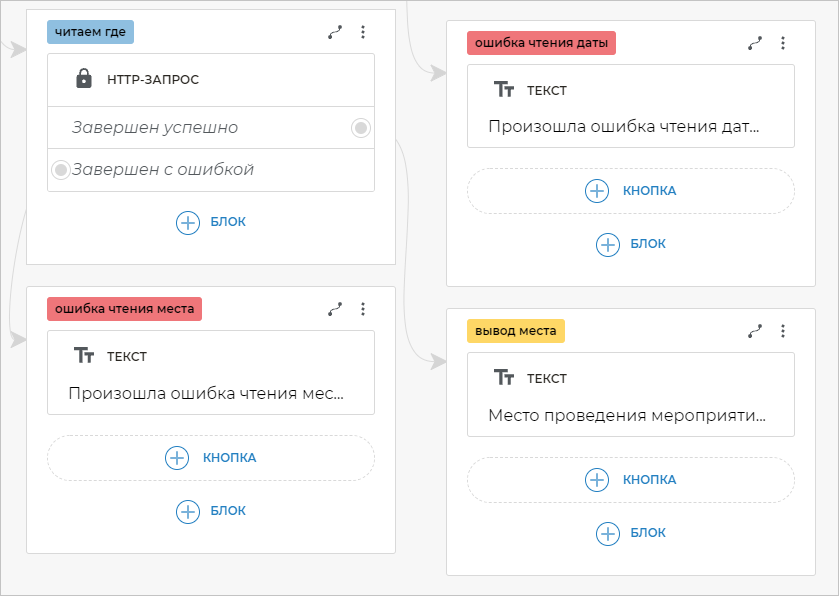Open three-dot menu of 'читаем где' block
The width and height of the screenshot is (839, 596).
pos(363,32)
